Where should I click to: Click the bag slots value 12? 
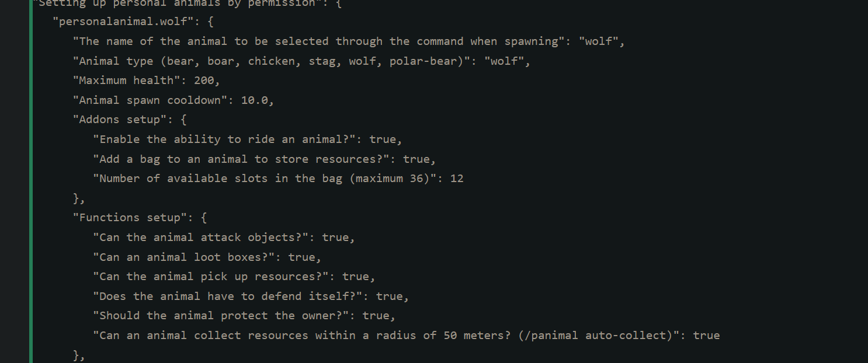point(457,179)
